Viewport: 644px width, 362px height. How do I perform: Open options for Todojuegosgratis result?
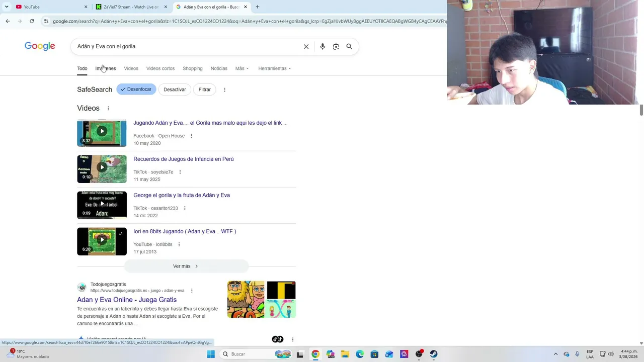point(192,291)
